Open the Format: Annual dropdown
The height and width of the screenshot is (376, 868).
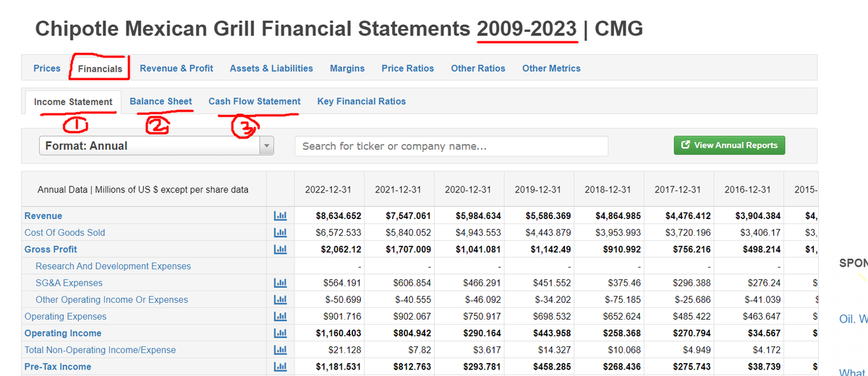[x=157, y=146]
